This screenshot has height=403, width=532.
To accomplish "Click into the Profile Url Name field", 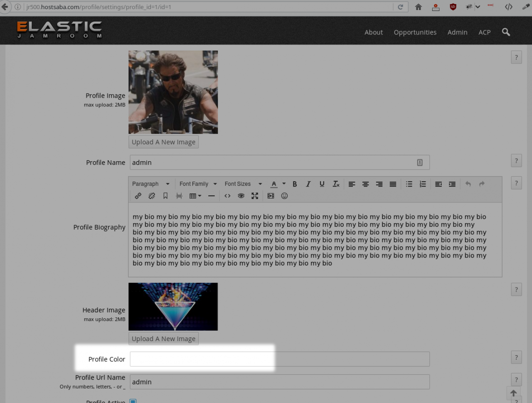I will [x=280, y=382].
